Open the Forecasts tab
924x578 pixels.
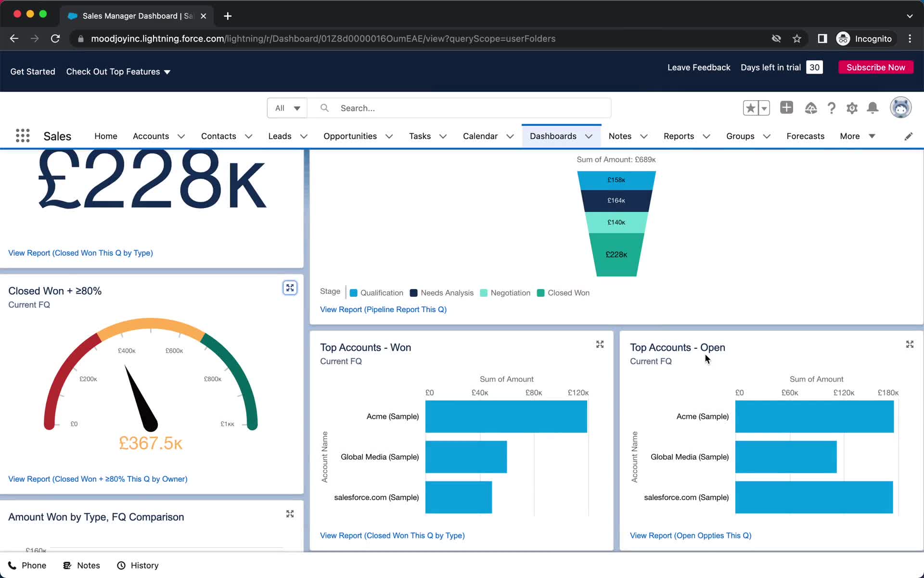coord(805,136)
